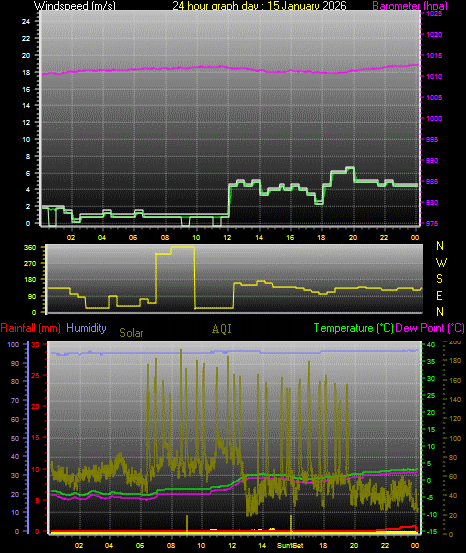
Task: Click barometer axis value "975"
Action: 432,224
